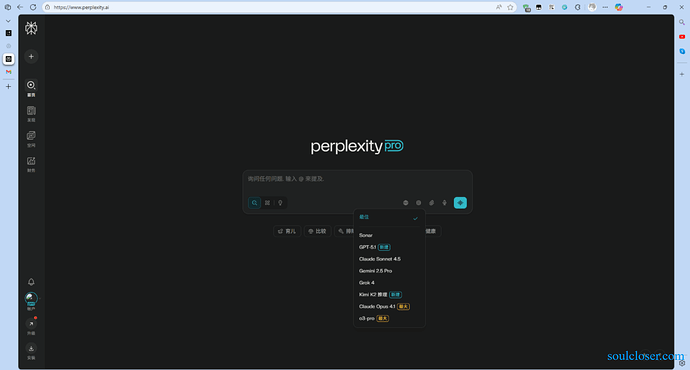Image resolution: width=690 pixels, height=370 pixels.
Task: Choose Sonar from the model list
Action: [389, 235]
